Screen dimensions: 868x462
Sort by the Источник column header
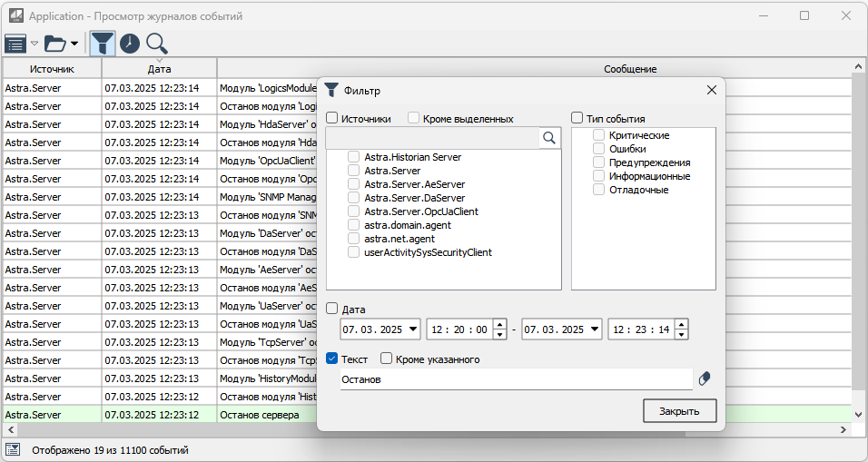click(x=52, y=69)
